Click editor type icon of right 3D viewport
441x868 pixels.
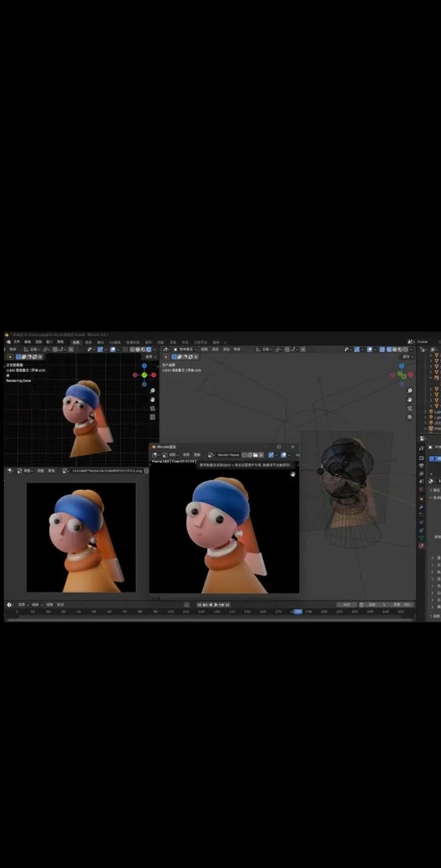coord(165,349)
